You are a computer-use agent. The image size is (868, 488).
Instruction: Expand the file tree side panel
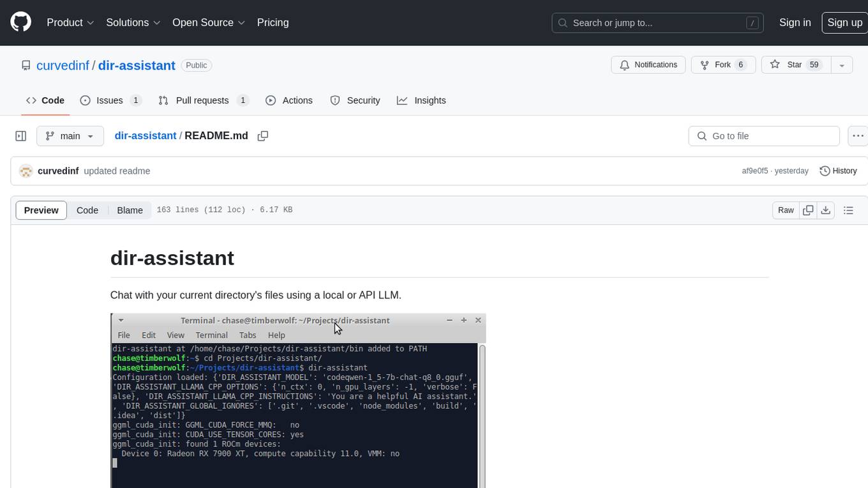pyautogui.click(x=20, y=136)
